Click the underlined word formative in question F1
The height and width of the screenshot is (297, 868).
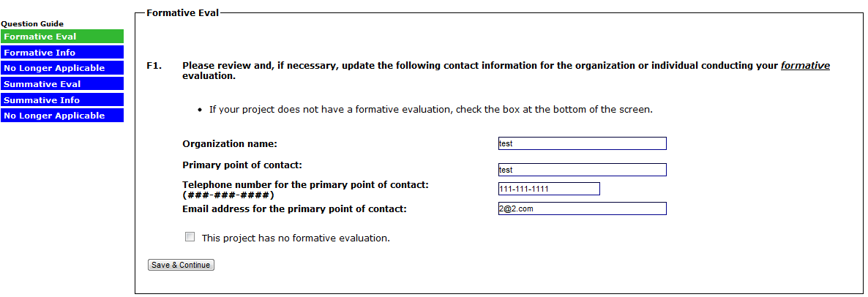(x=805, y=66)
